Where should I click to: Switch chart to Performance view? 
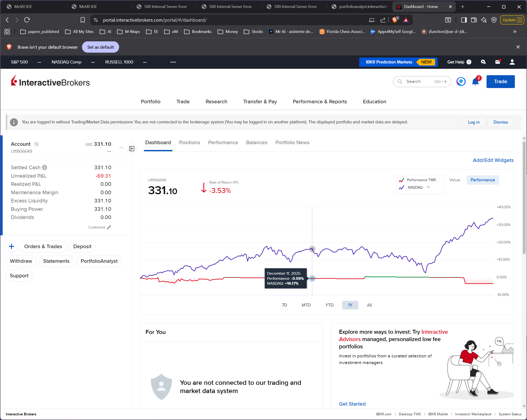click(483, 180)
